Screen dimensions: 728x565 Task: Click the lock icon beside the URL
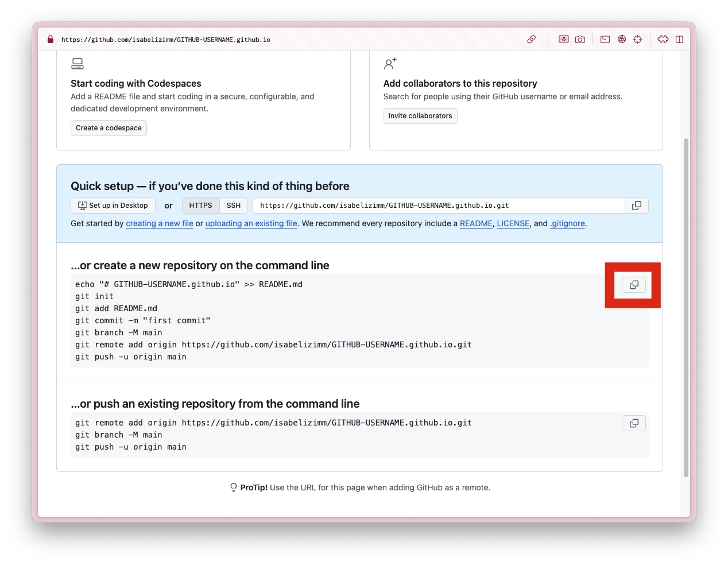coord(51,40)
